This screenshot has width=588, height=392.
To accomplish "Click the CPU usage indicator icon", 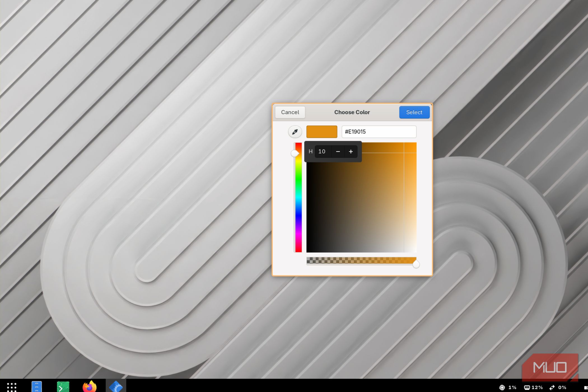I will pyautogui.click(x=502, y=388).
